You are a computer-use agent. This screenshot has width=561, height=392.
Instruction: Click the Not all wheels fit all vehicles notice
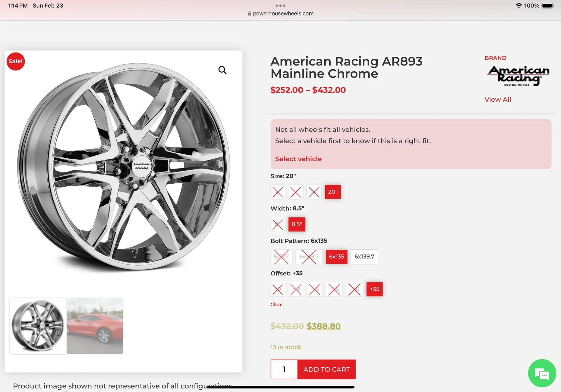pos(411,144)
